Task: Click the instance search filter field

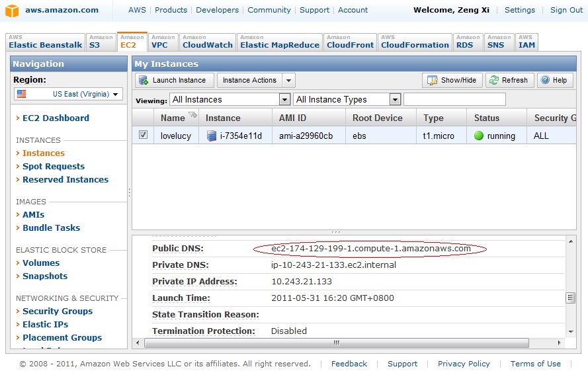Action: point(454,99)
